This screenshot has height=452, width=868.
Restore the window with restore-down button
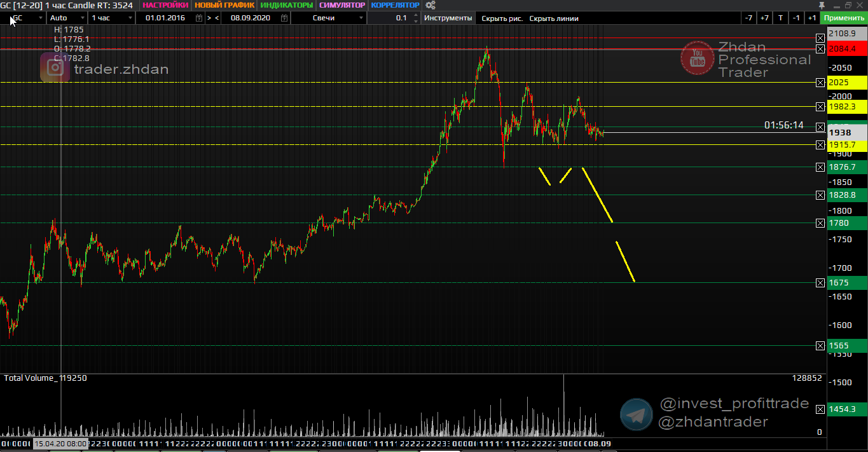click(x=848, y=5)
